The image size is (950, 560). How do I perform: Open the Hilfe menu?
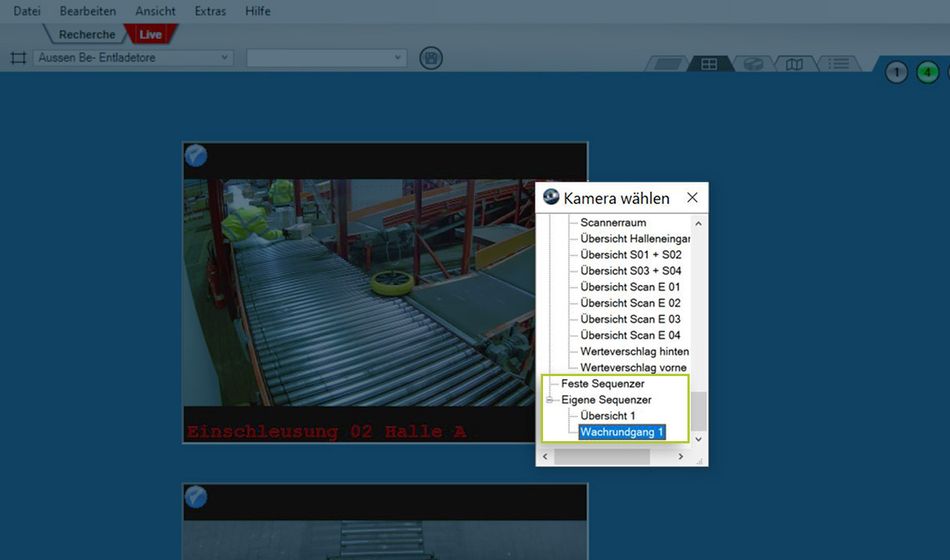pyautogui.click(x=257, y=11)
